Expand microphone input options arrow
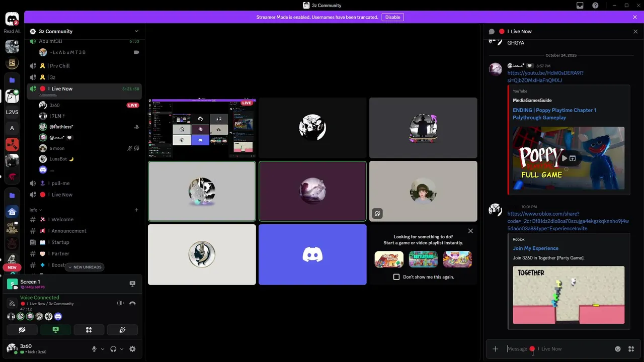644x362 pixels. (103, 349)
